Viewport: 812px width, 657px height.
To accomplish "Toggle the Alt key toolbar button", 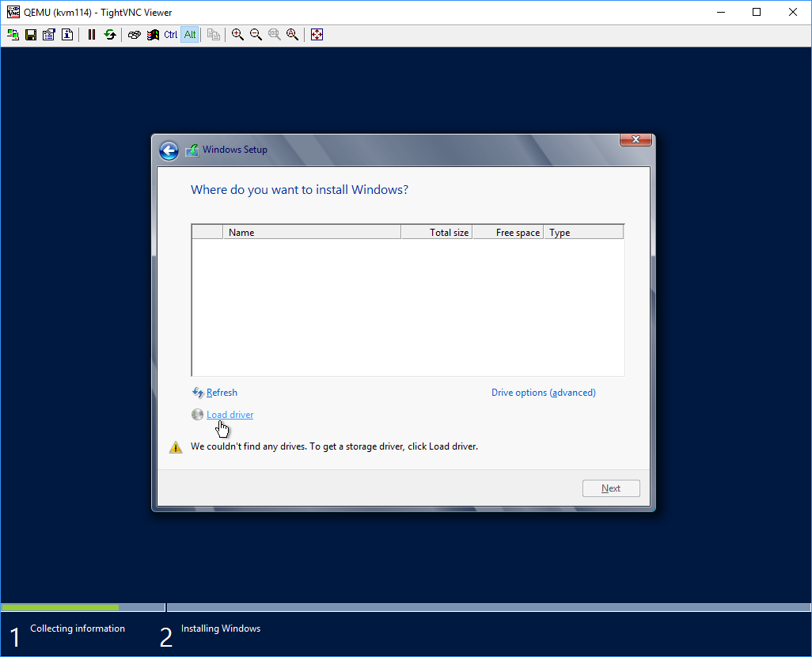I will pos(189,35).
